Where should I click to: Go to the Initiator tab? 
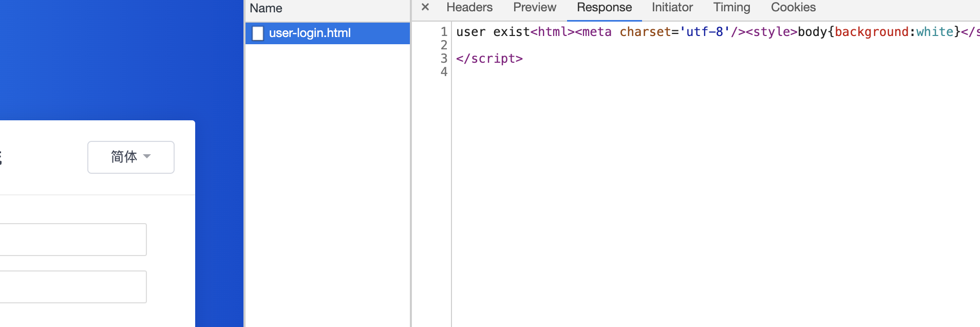672,7
